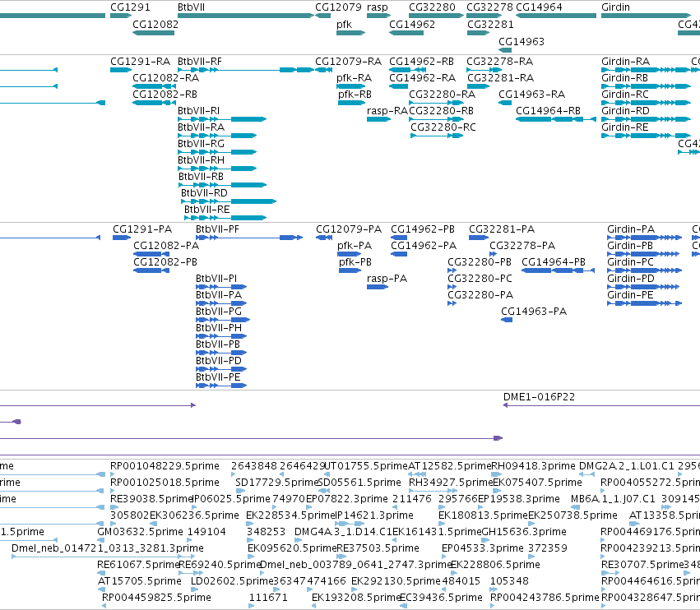Open protein pfk-PA
The width and height of the screenshot is (700, 610).
[x=355, y=246]
